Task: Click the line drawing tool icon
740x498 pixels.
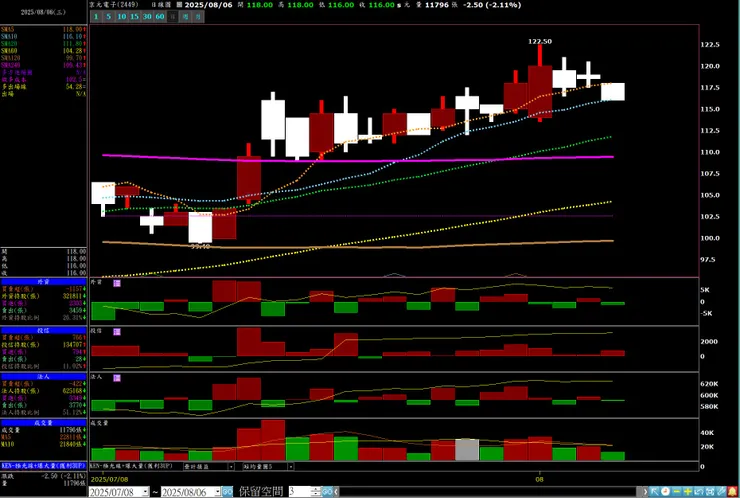Action: point(721,492)
